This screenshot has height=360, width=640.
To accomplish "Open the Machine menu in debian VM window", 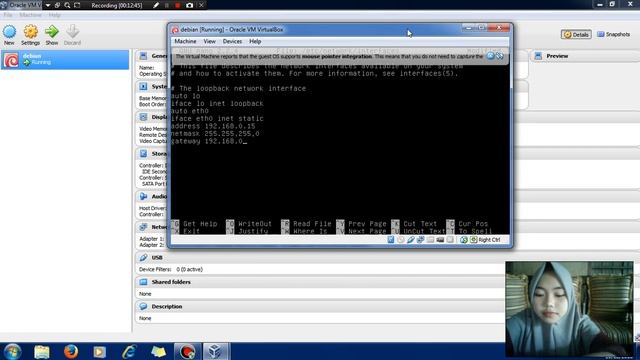I will tap(185, 42).
